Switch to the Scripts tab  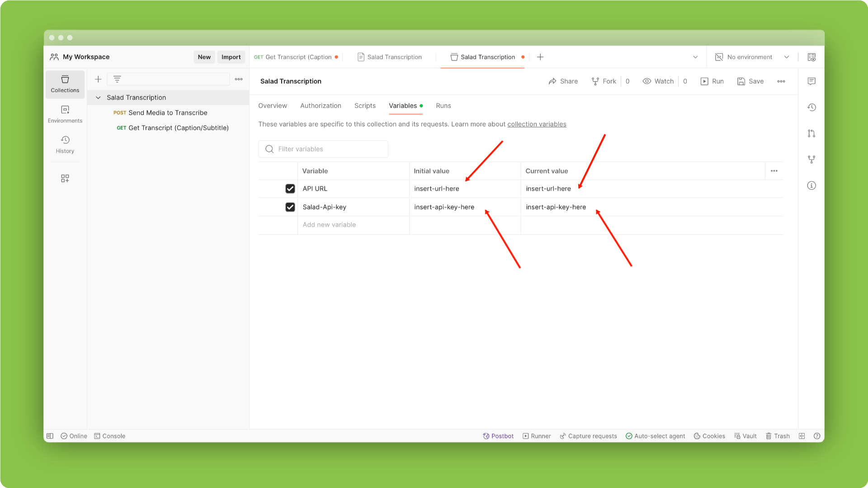(365, 106)
